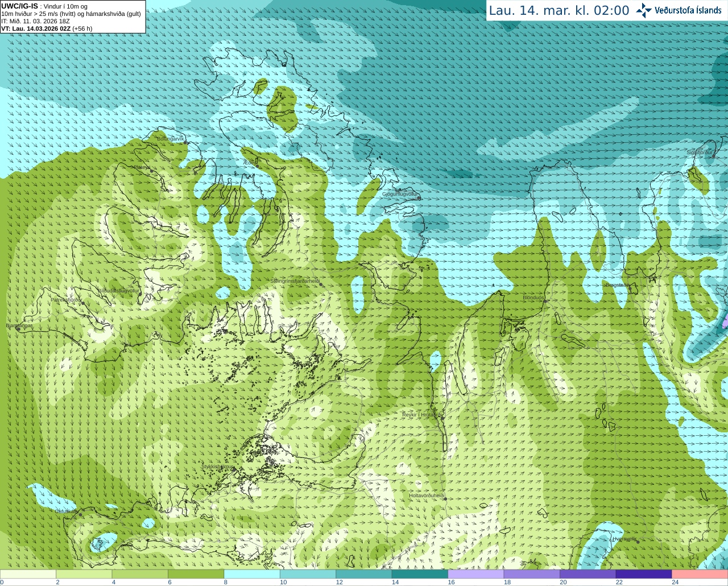This screenshot has width=728, height=586.
Task: Click the Patreksfjörður station label
Action: tap(67, 299)
